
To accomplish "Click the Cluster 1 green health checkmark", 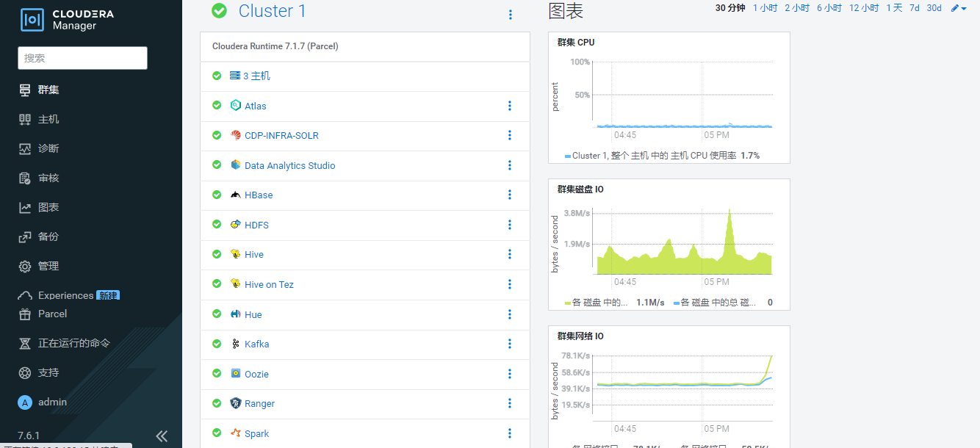I will [219, 11].
